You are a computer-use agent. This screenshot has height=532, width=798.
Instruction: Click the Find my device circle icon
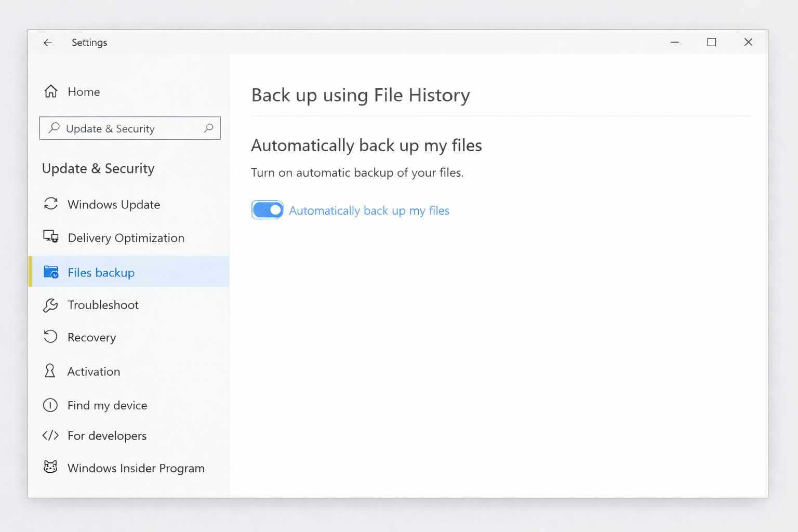(50, 405)
